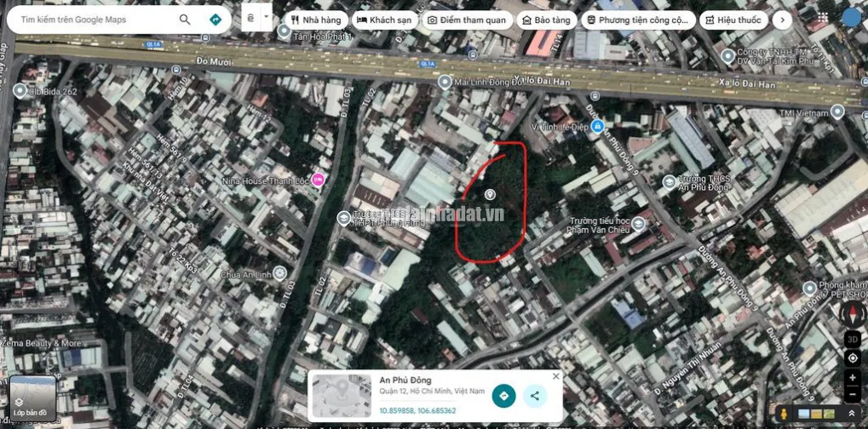This screenshot has width=868, height=429.
Task: Select the 'Khách sạn' category chip
Action: click(385, 20)
